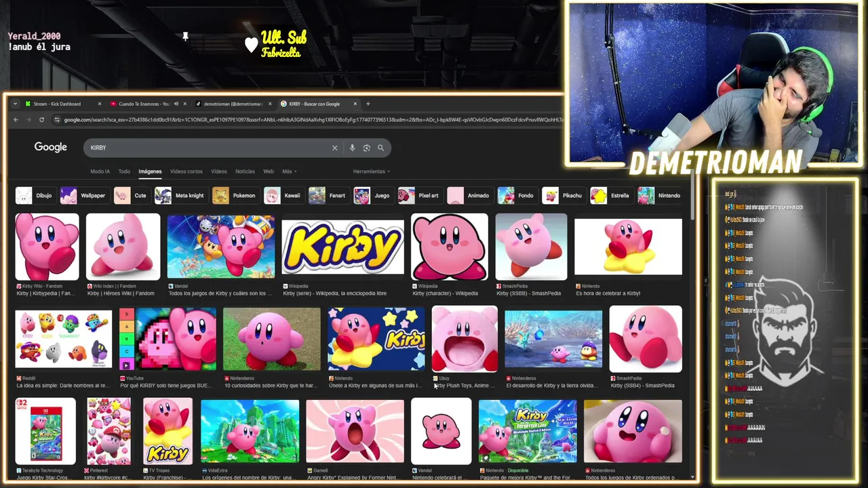This screenshot has width=868, height=488.
Task: Click the pinned pushpin icon in overlay
Action: (185, 37)
